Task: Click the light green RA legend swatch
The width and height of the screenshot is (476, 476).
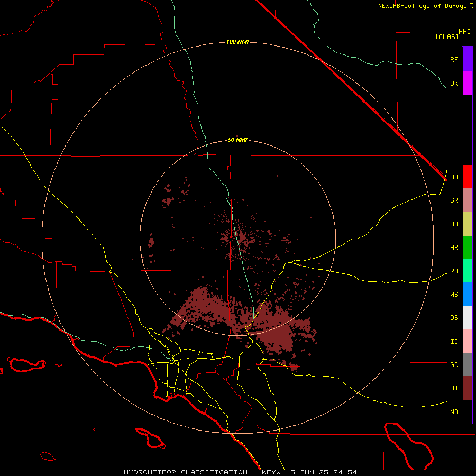Action: 467,271
